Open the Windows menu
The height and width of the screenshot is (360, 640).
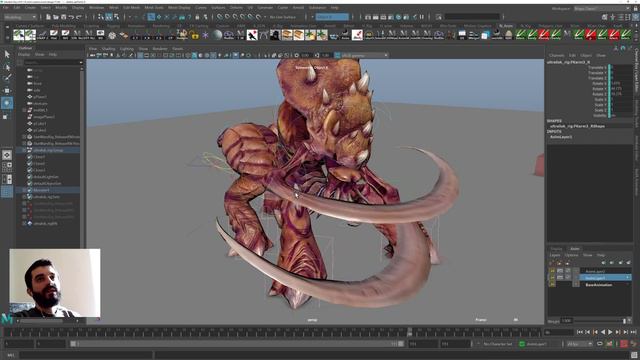(96, 8)
